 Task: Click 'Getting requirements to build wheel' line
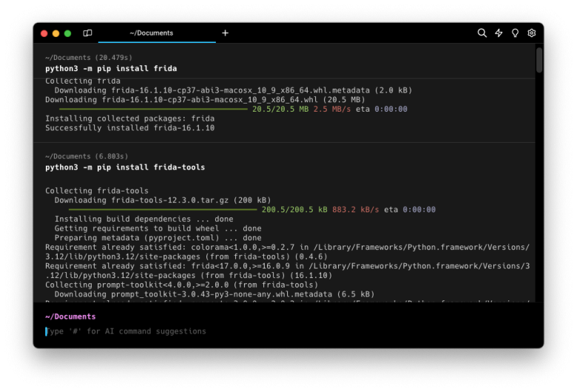click(x=158, y=229)
